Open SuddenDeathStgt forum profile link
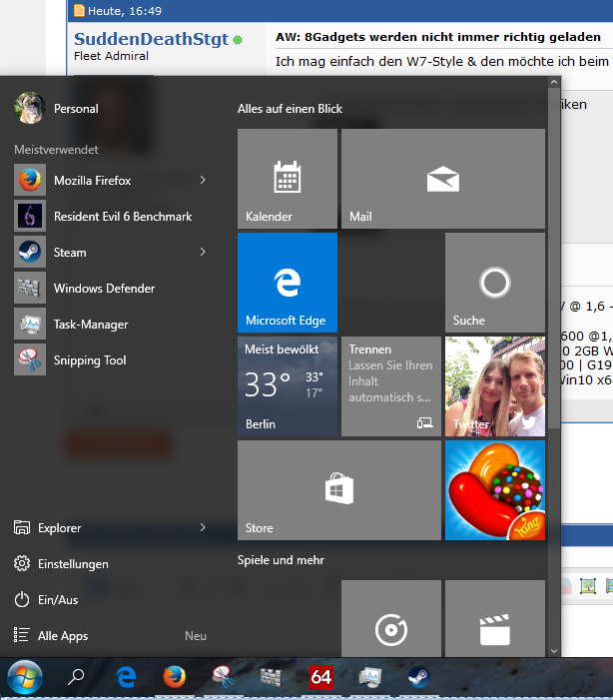 (x=151, y=39)
